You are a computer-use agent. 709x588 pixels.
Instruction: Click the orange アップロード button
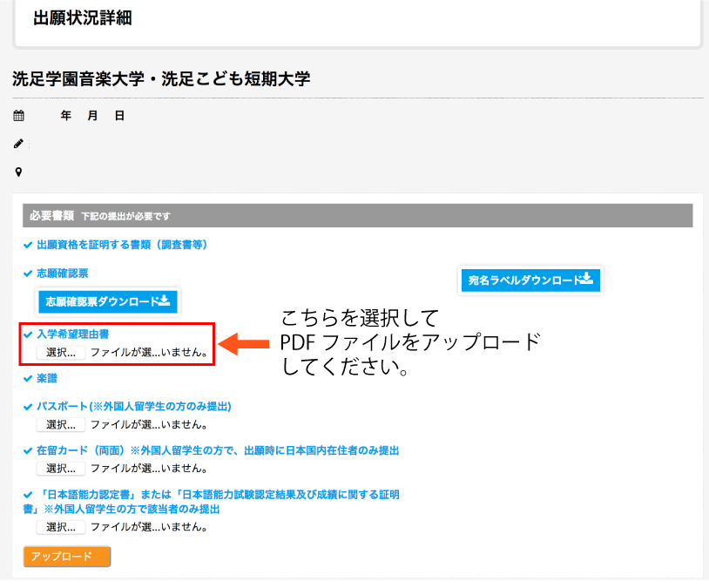[67, 557]
